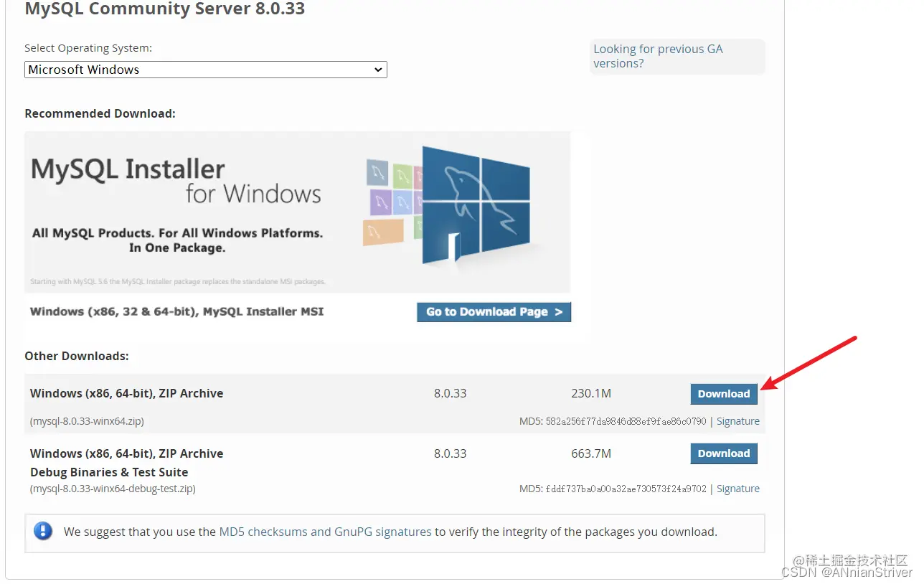Select the 663.7M file size text

pyautogui.click(x=591, y=453)
